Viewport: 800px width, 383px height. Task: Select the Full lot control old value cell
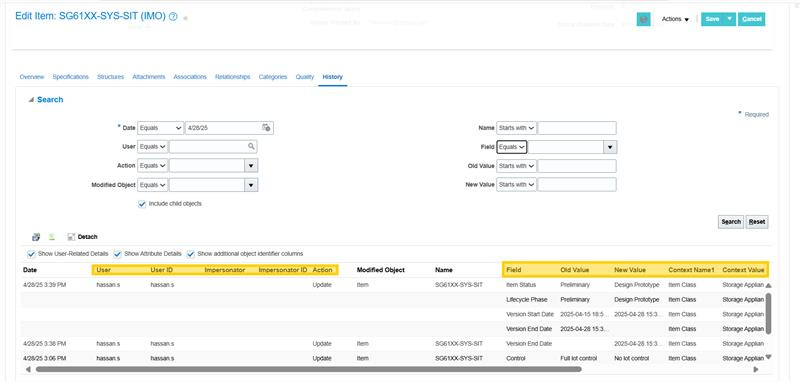pyautogui.click(x=579, y=358)
